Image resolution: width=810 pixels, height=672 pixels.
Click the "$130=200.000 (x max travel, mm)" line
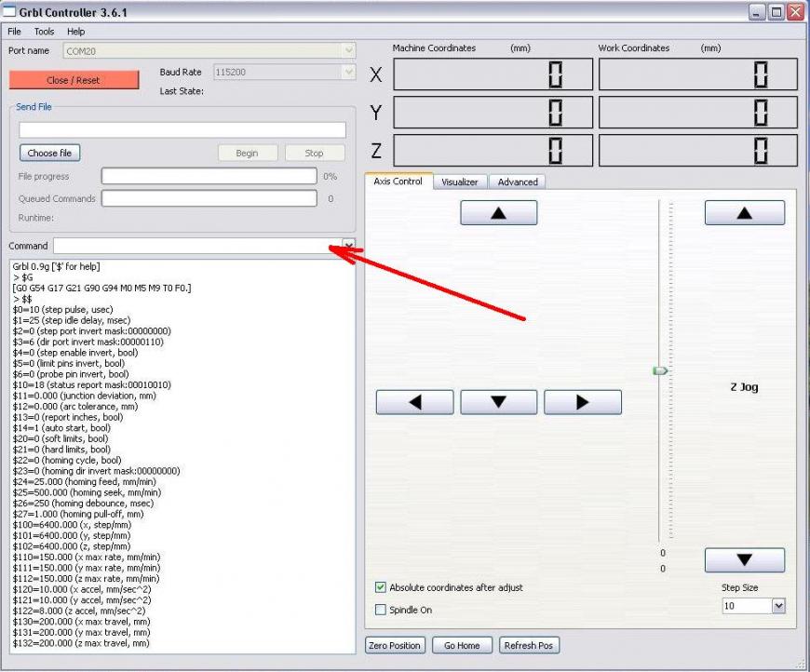click(81, 622)
